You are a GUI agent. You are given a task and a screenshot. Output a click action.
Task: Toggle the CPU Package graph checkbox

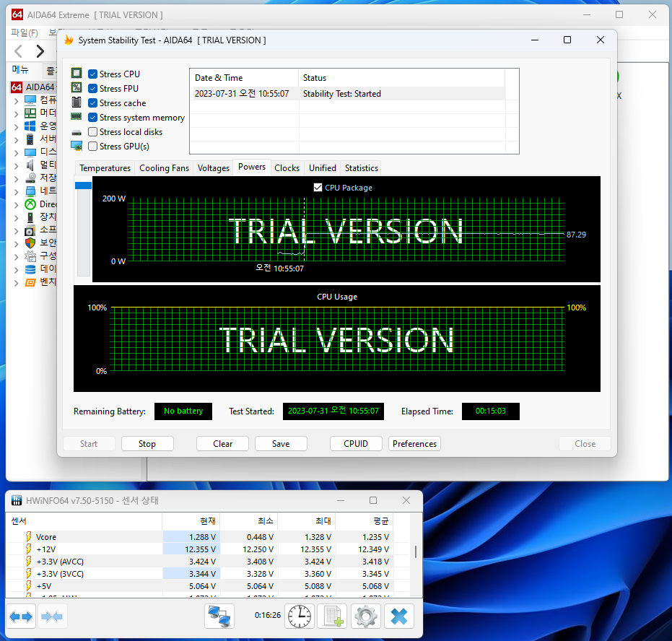pos(318,187)
